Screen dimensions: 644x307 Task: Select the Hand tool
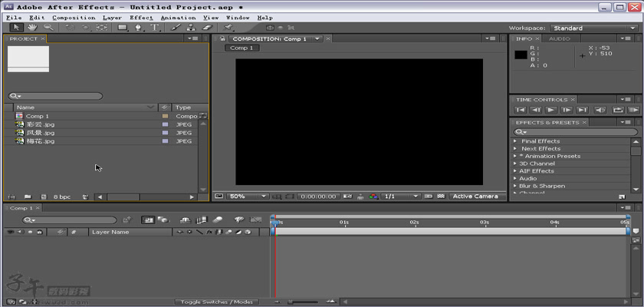[32, 28]
